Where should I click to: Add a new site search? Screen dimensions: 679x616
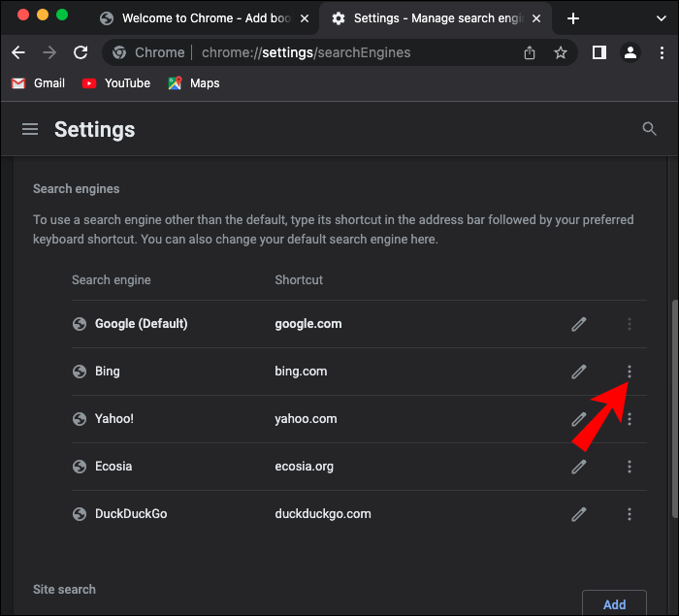(614, 604)
